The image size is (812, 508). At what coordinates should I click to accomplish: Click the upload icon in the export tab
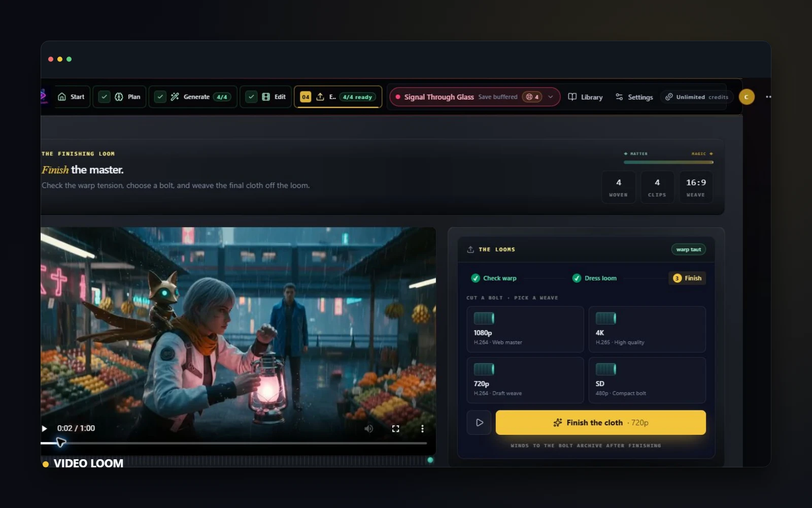click(320, 97)
